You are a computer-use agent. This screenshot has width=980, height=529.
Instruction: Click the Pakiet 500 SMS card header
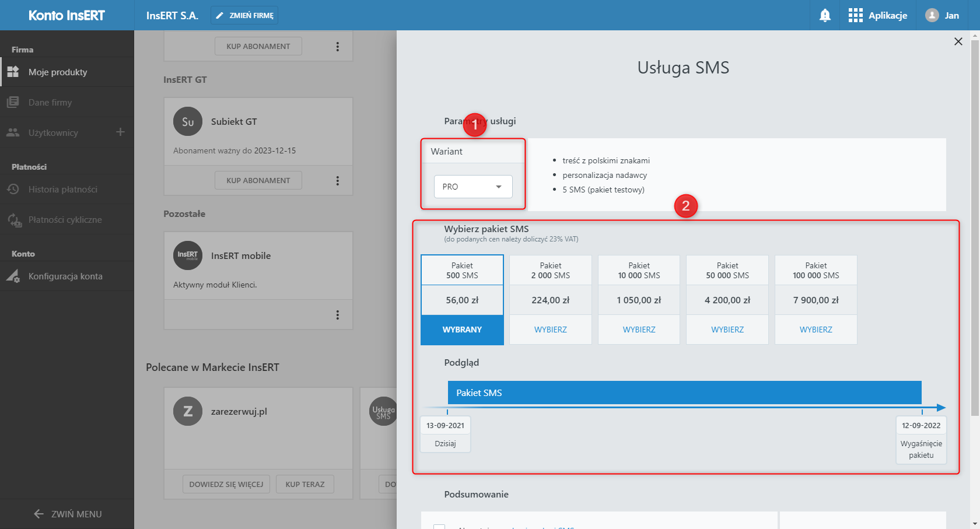point(462,270)
